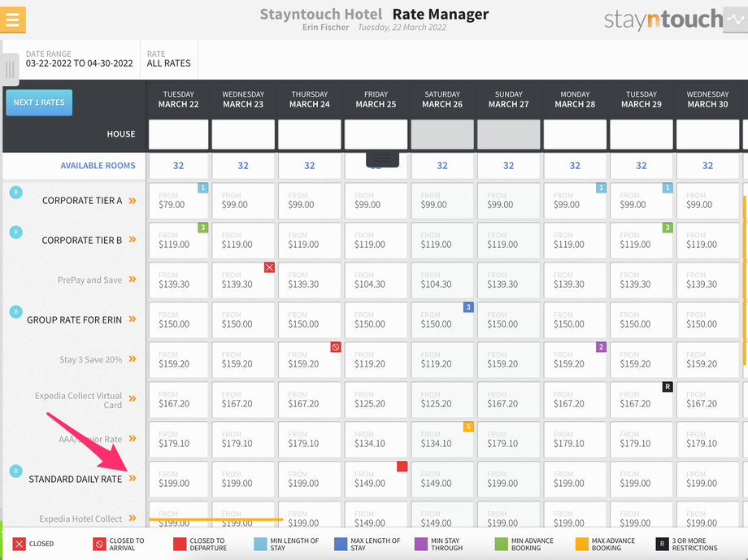The image size is (748, 560).
Task: Click Next 1 Rates button
Action: pyautogui.click(x=39, y=102)
